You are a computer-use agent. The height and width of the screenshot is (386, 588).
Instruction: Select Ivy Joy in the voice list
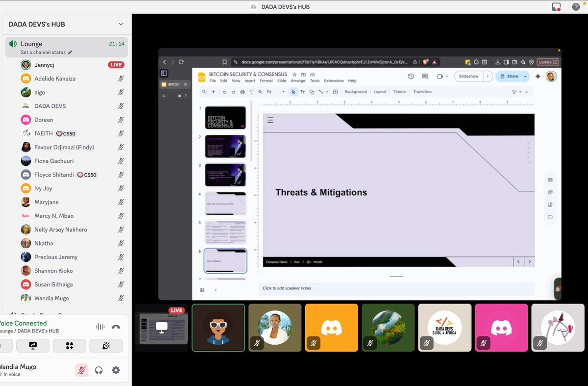tap(67, 188)
